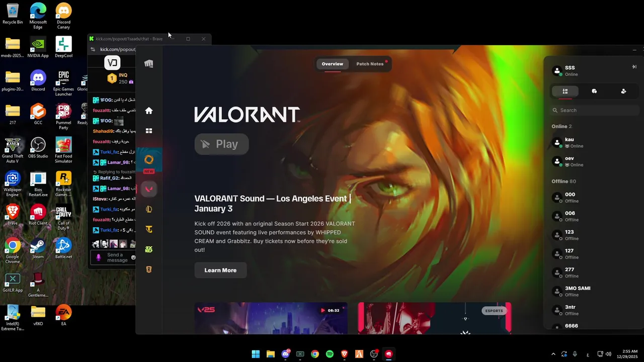Select the 2XKO sidebar icon
Image resolution: width=644 pixels, height=362 pixels.
coord(149,249)
